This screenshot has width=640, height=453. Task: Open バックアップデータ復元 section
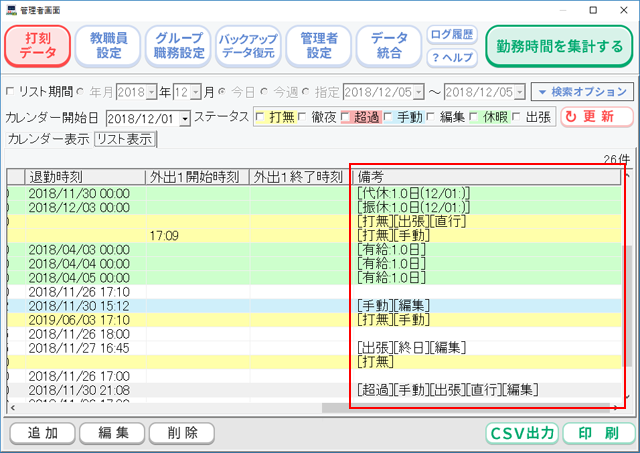pyautogui.click(x=248, y=46)
